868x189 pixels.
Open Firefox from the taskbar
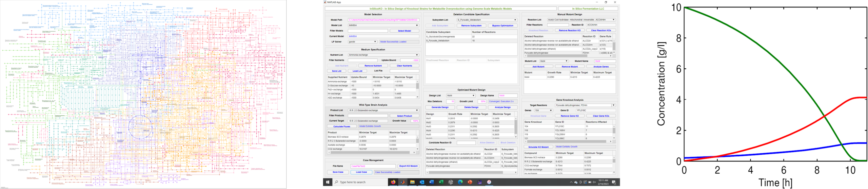pos(393,182)
